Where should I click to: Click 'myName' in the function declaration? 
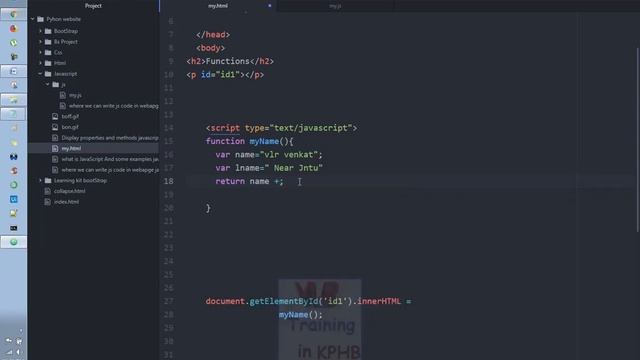coord(264,141)
